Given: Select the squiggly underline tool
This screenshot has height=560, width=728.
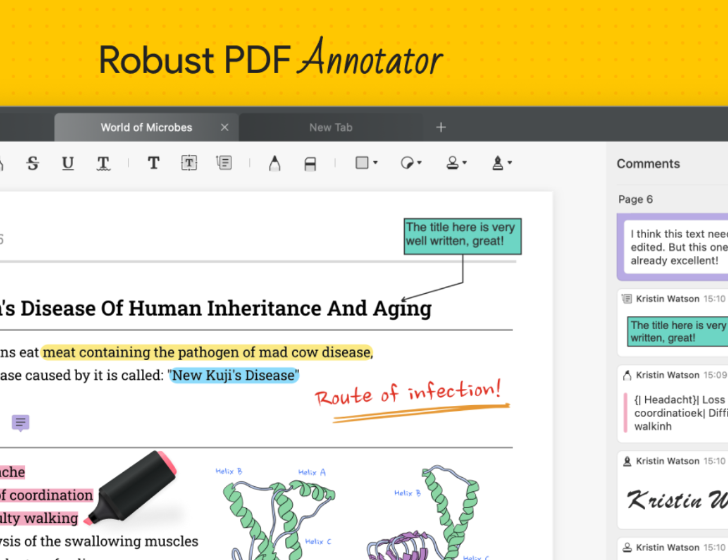Looking at the screenshot, I should (103, 163).
